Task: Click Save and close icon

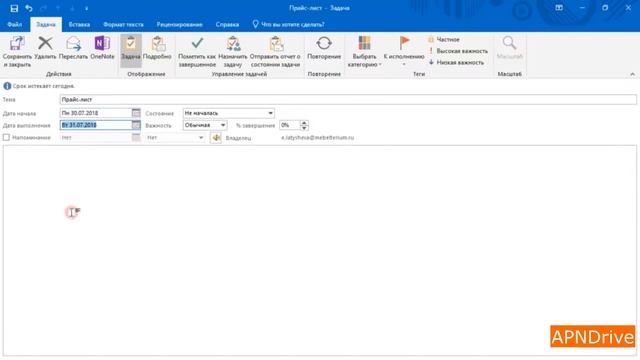Action: (17, 51)
